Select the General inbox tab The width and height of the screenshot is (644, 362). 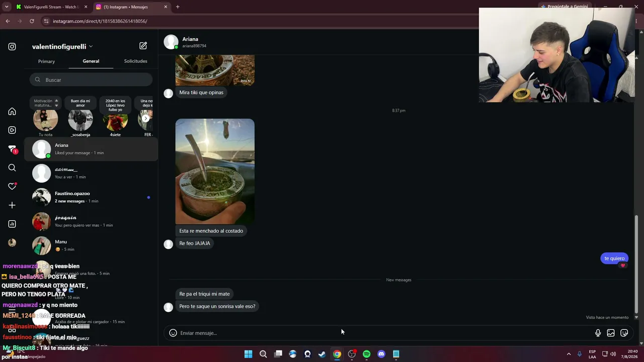click(91, 61)
